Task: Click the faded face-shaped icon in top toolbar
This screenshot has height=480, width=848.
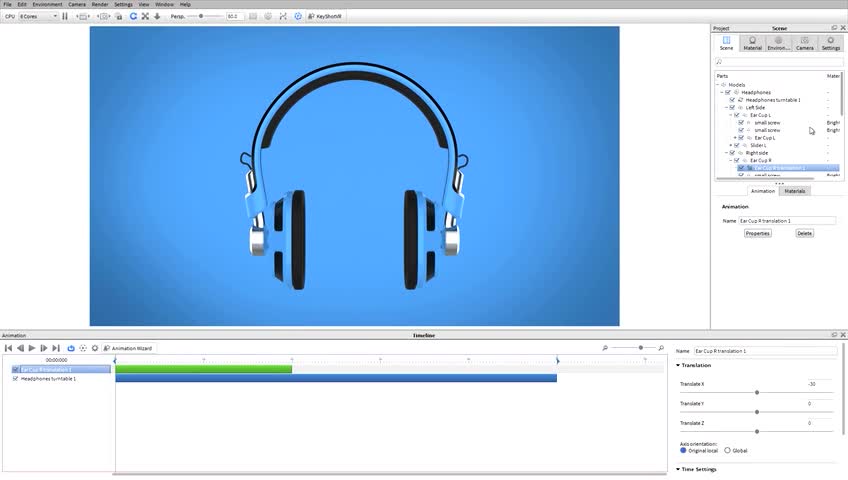Action: 268,16
